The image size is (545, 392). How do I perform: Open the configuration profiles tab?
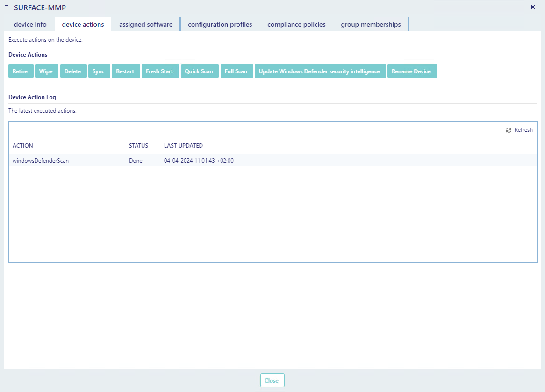(x=220, y=24)
